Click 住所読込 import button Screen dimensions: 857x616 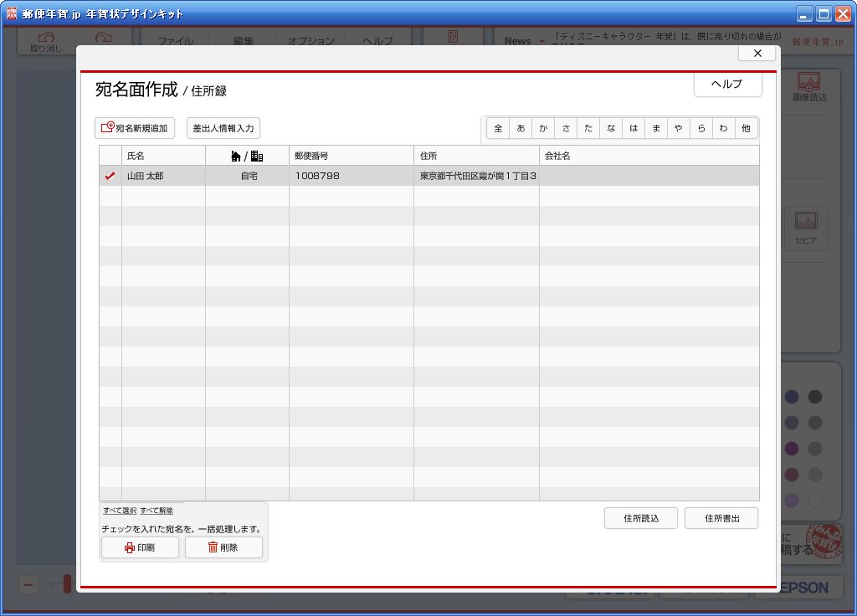640,518
